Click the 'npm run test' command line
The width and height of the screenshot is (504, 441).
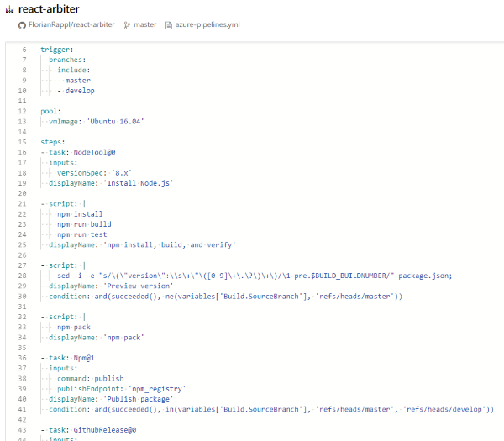point(82,234)
